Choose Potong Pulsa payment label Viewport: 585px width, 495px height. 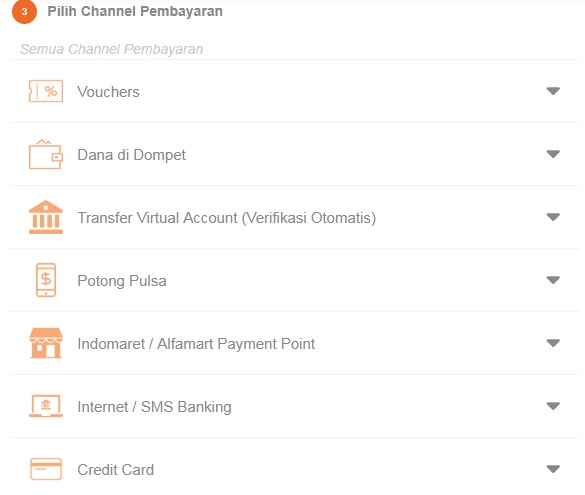(x=122, y=281)
